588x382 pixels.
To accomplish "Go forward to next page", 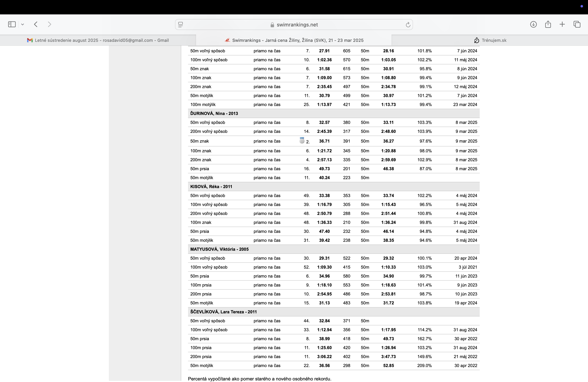I will (49, 24).
